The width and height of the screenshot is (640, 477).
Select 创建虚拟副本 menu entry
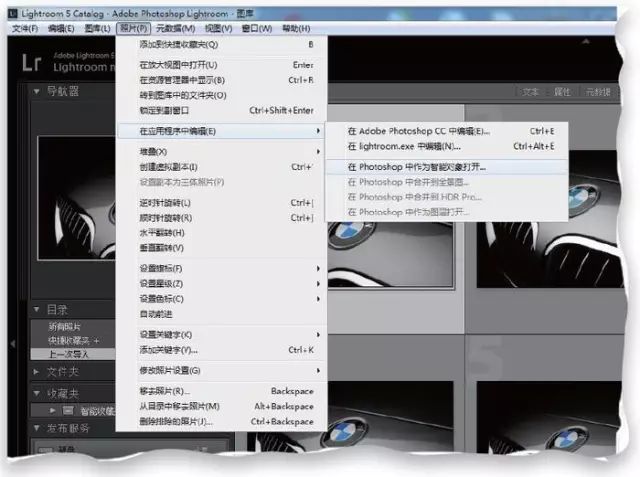[x=168, y=167]
